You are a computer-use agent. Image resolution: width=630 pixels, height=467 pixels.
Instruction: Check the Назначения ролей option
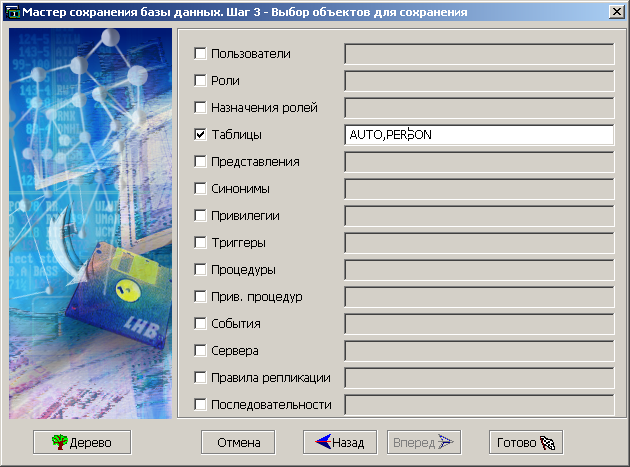click(200, 107)
